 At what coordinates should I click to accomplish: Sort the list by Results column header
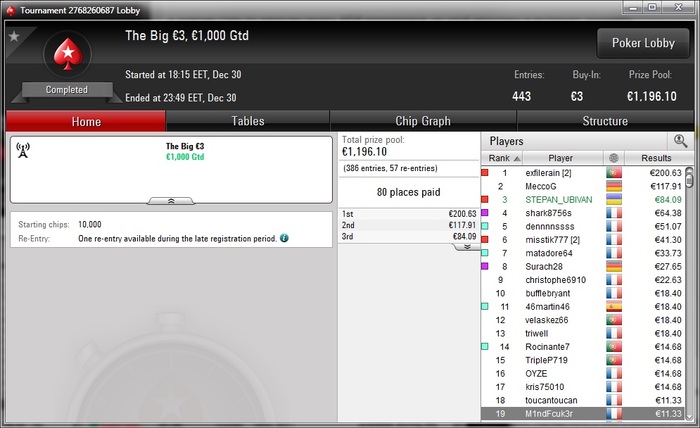pyautogui.click(x=656, y=158)
